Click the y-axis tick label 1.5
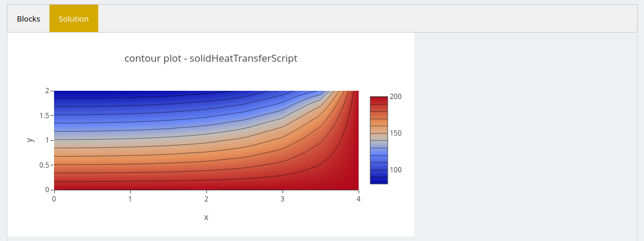Image resolution: width=644 pixels, height=241 pixels. pos(44,116)
